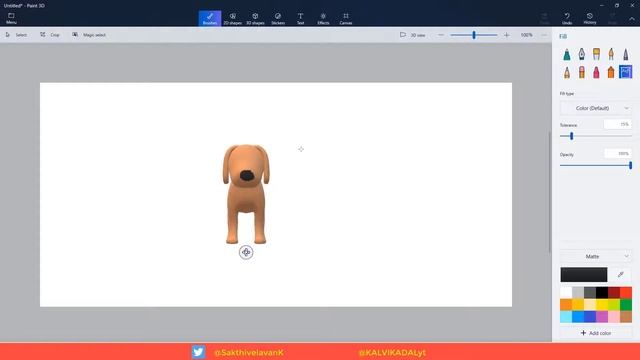
Task: Open the Menu button
Action: (11, 18)
